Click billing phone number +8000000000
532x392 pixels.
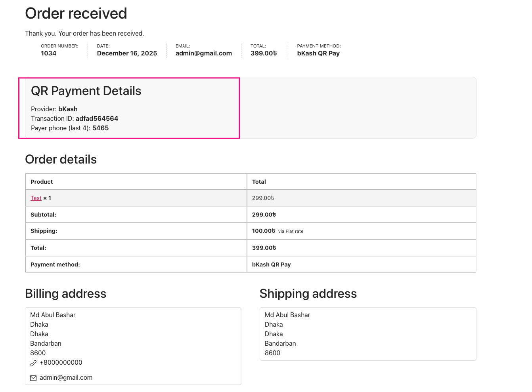[x=61, y=362]
